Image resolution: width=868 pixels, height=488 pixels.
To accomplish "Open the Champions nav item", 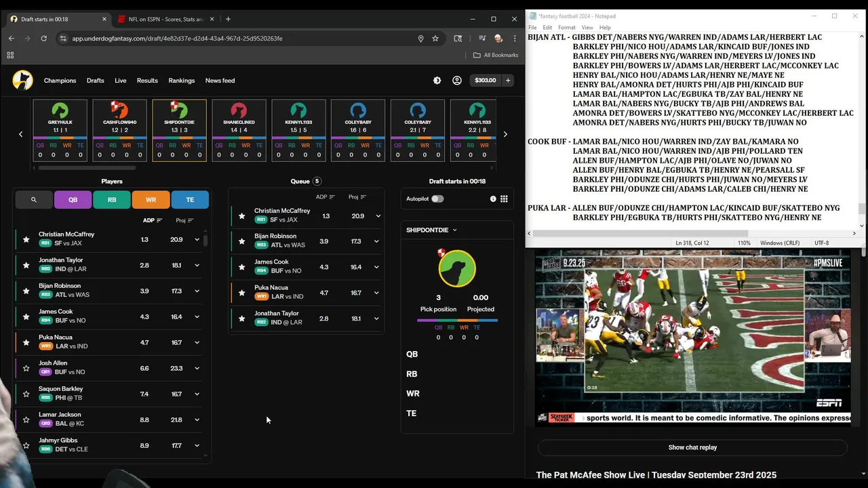I will 60,81.
